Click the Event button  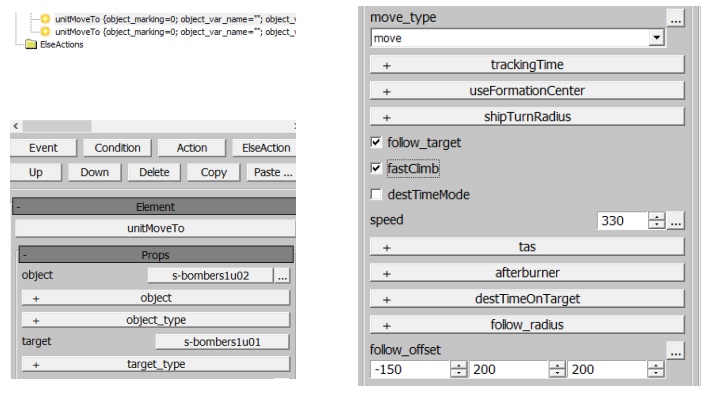click(x=44, y=148)
